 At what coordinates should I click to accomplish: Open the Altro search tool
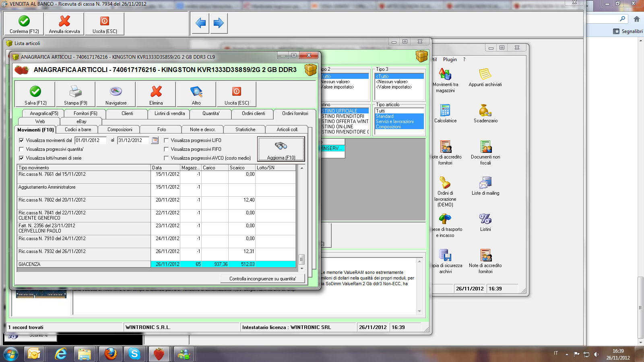(196, 94)
